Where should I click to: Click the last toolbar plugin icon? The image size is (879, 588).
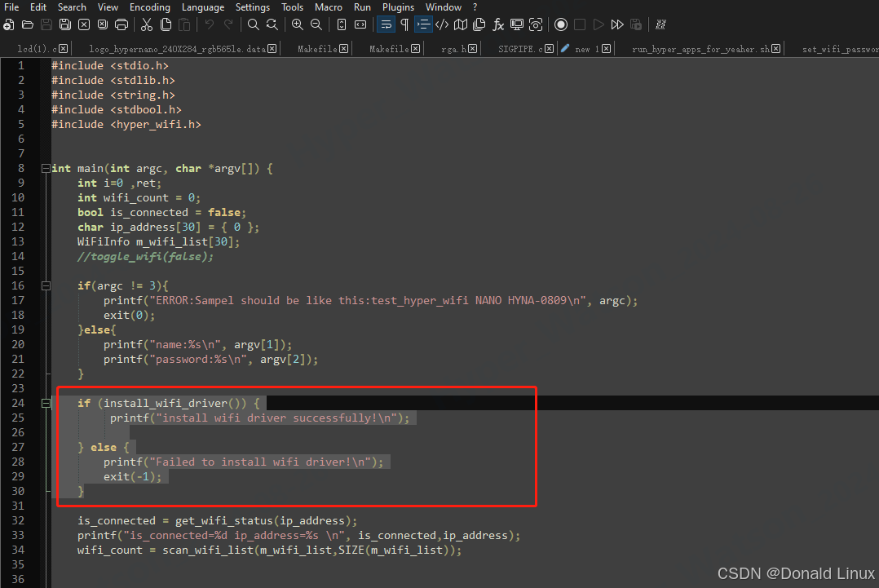(661, 24)
